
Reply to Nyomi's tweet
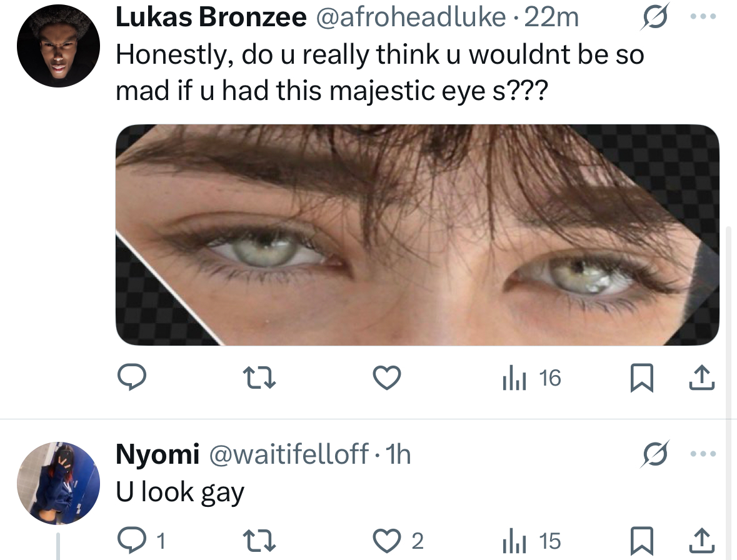tap(131, 541)
